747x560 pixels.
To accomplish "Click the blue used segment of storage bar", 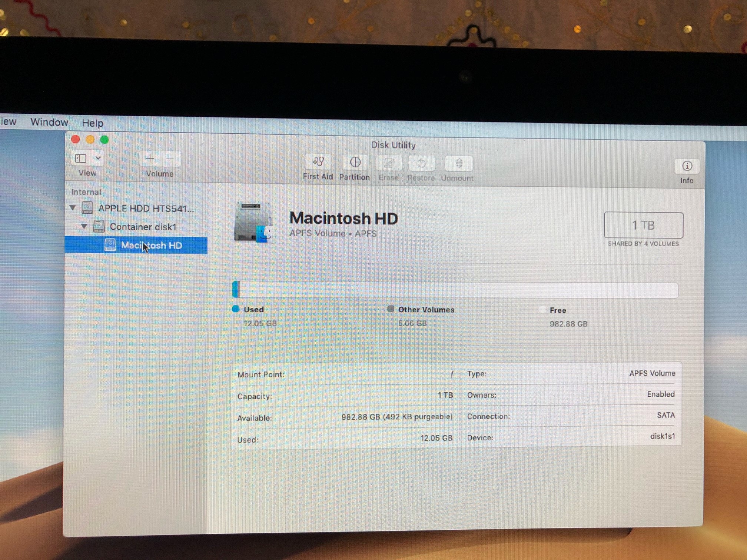I will [x=236, y=289].
